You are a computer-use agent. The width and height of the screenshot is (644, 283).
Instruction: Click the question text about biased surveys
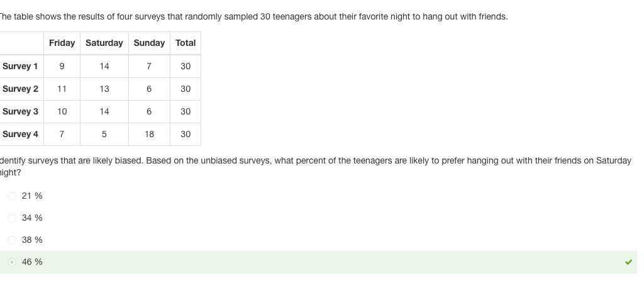coord(314,161)
